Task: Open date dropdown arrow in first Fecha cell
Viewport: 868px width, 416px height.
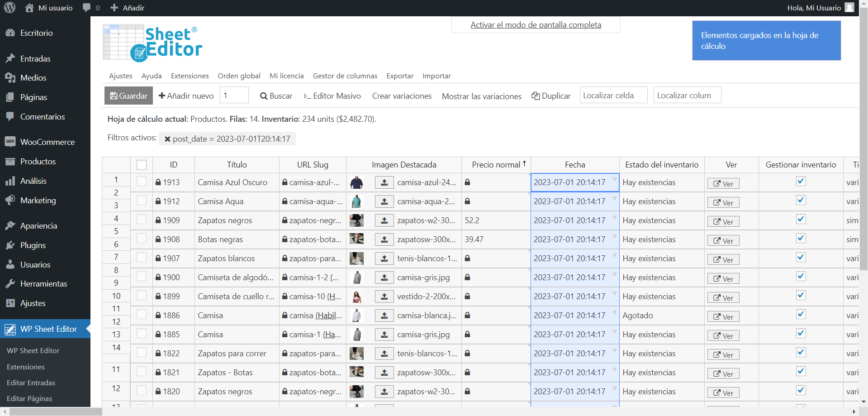Action: pyautogui.click(x=614, y=180)
